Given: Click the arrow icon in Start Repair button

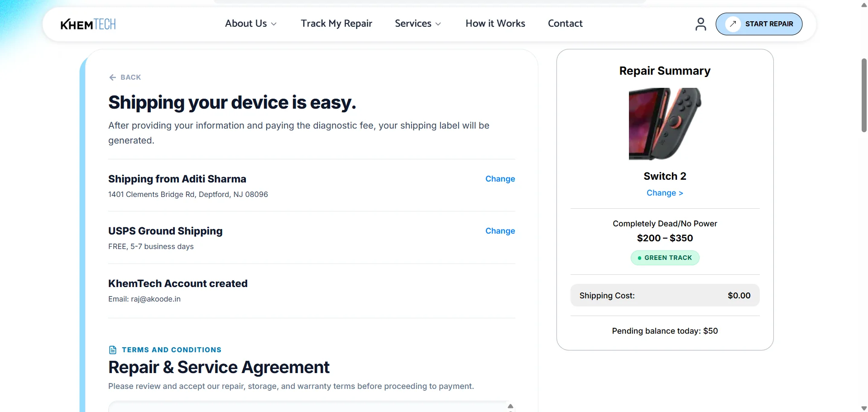Looking at the screenshot, I should point(733,24).
